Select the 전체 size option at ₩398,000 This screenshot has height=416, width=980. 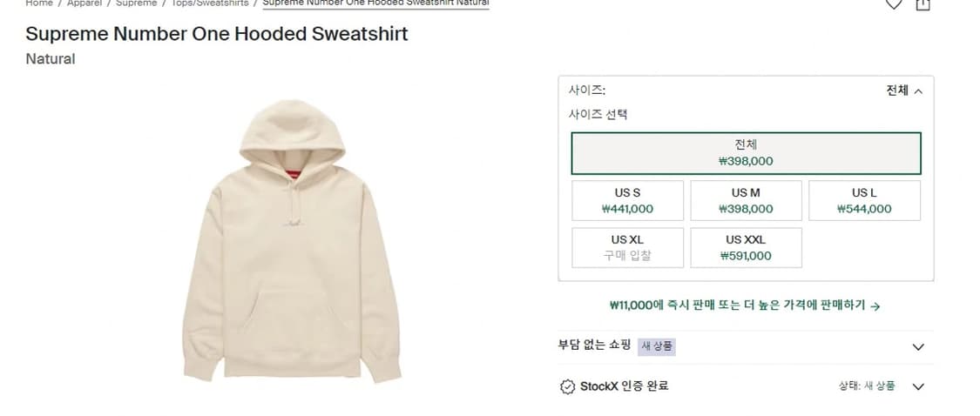[x=746, y=153]
